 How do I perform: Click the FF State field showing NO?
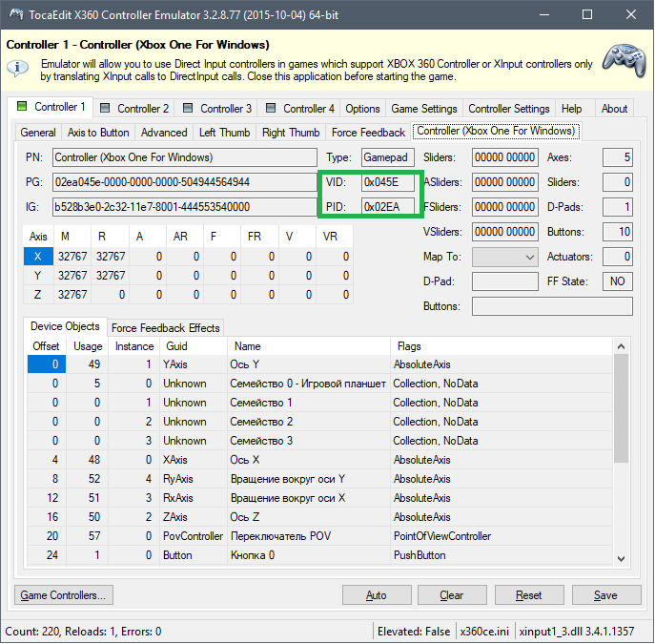coord(618,281)
